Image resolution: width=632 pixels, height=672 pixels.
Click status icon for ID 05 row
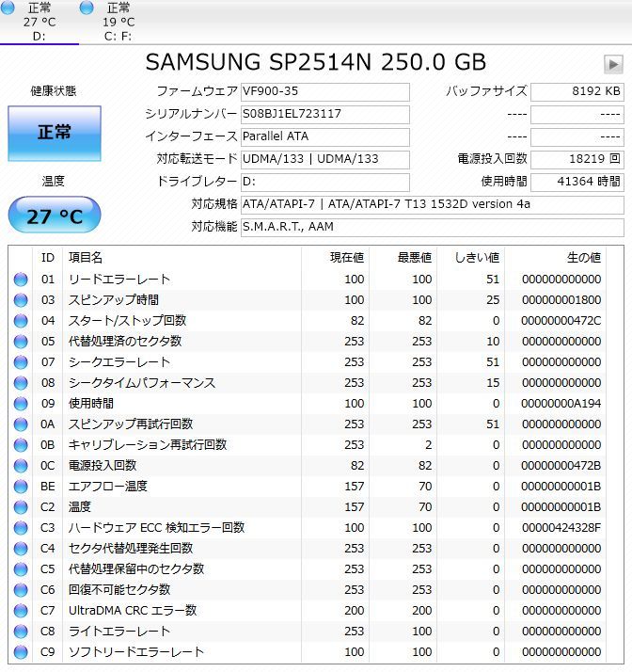click(21, 342)
